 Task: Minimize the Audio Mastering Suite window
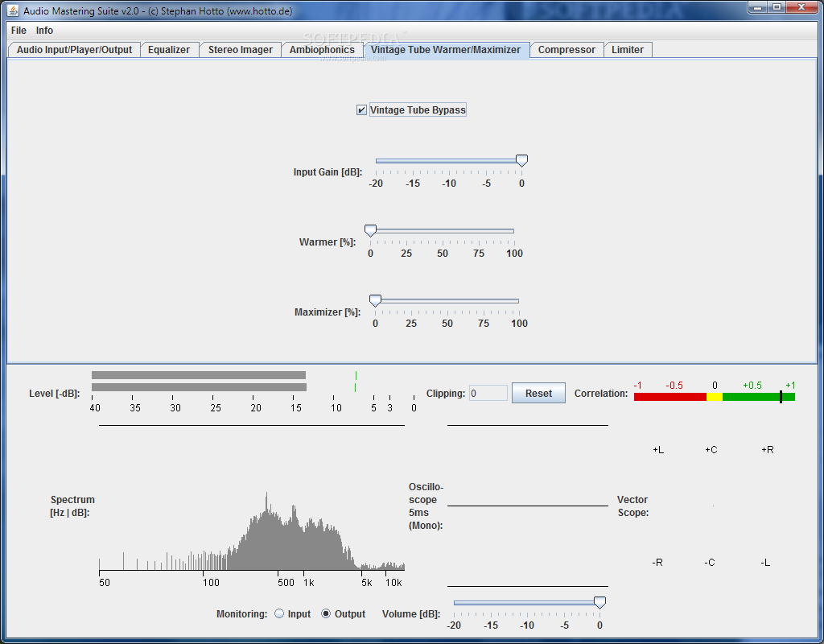(758, 7)
